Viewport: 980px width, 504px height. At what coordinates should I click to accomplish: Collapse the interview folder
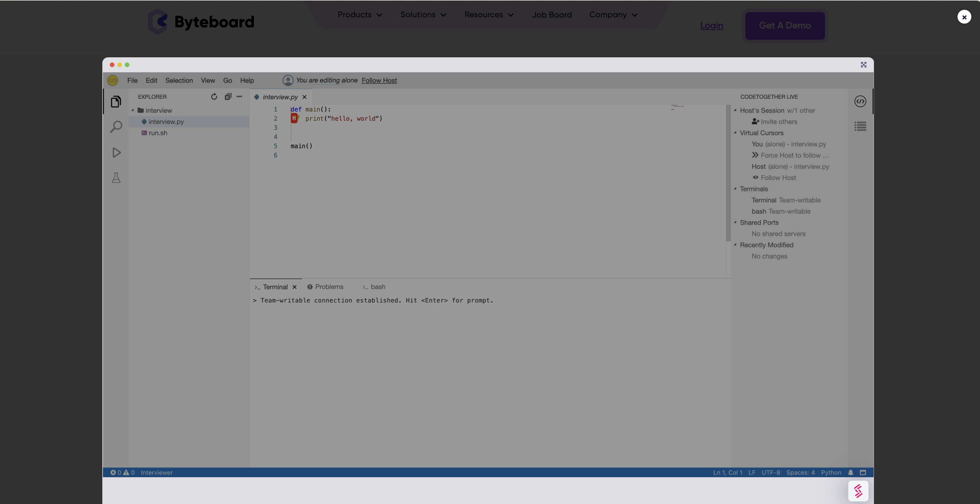click(133, 110)
